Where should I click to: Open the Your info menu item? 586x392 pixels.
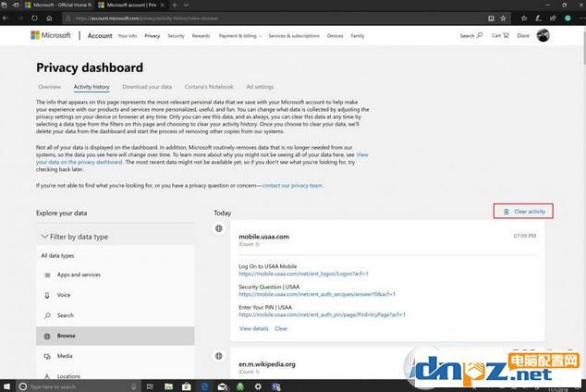point(128,36)
